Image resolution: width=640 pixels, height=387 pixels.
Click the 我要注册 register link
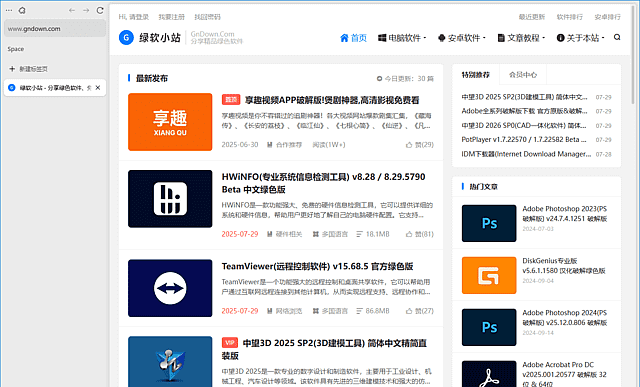171,17
